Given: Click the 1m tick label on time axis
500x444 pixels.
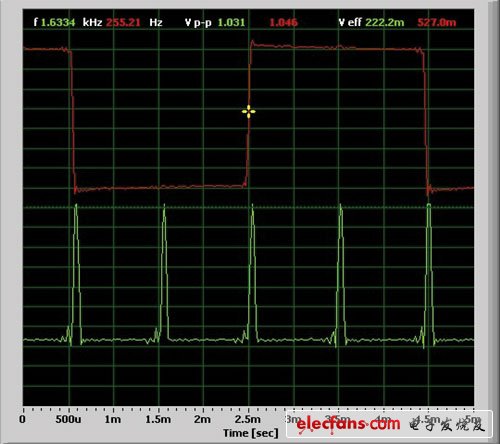Looking at the screenshot, I should click(113, 419).
